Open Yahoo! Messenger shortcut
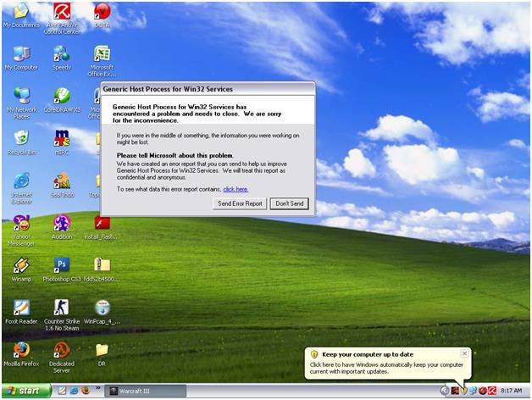The width and height of the screenshot is (532, 400). pos(21,231)
